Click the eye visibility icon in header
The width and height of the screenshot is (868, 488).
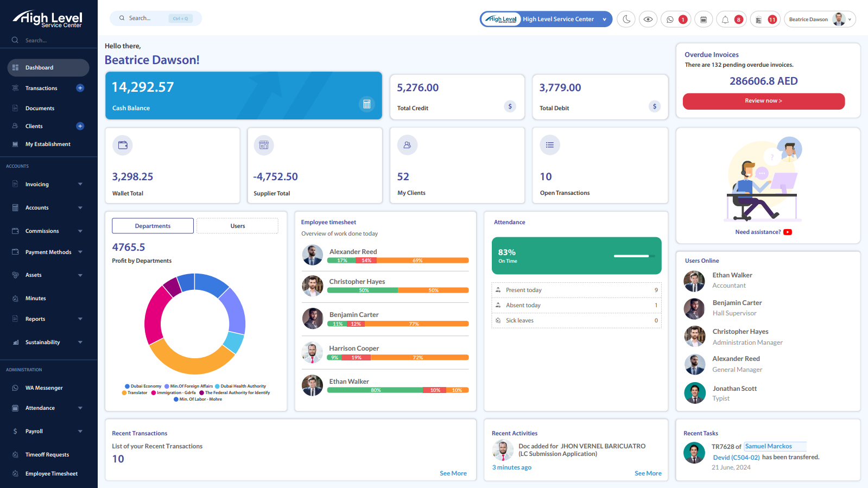pos(648,19)
